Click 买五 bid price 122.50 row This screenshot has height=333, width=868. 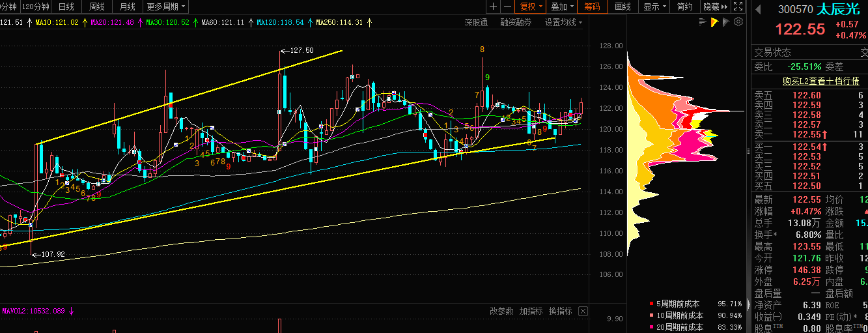point(810,186)
